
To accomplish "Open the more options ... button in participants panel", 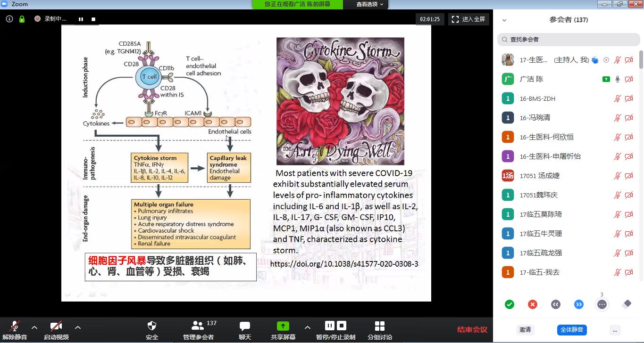I will (x=615, y=330).
